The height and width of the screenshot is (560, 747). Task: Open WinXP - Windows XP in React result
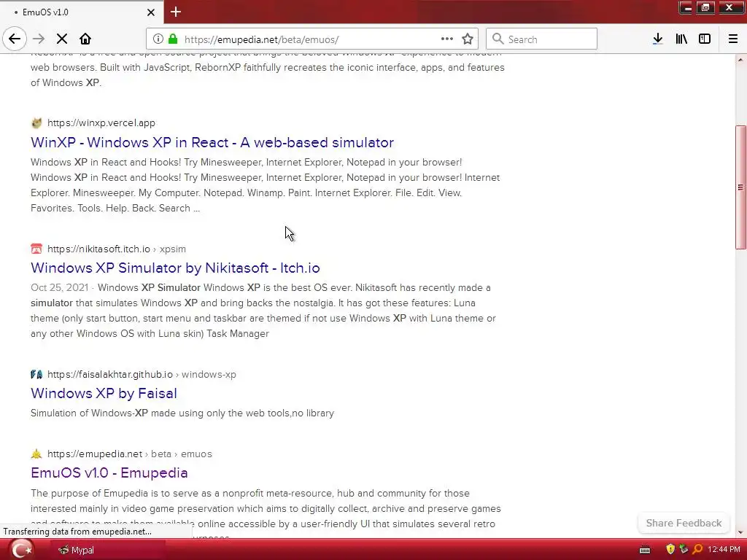212,142
